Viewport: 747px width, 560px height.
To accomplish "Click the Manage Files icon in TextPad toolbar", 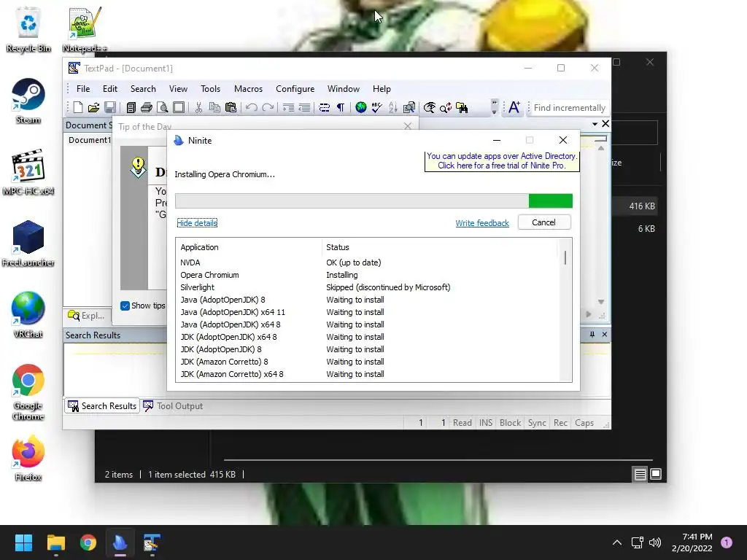I will point(131,108).
